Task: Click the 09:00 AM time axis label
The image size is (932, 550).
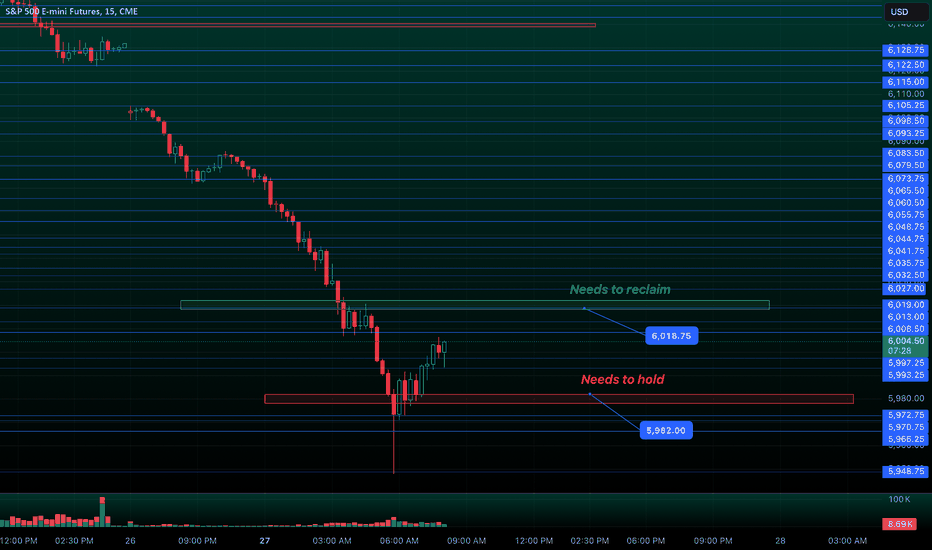Action: click(467, 541)
